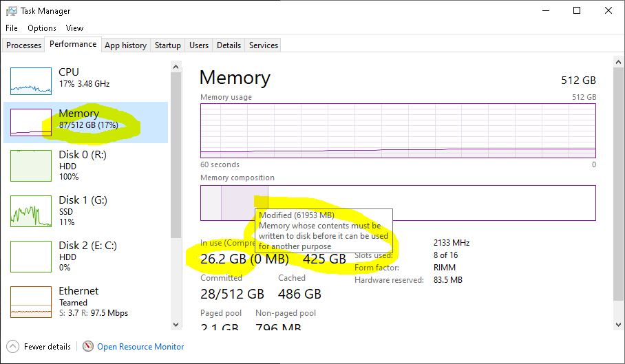The width and height of the screenshot is (625, 364).
Task: Choose Disk 2 (E: C:) graph icon
Action: pos(31,255)
